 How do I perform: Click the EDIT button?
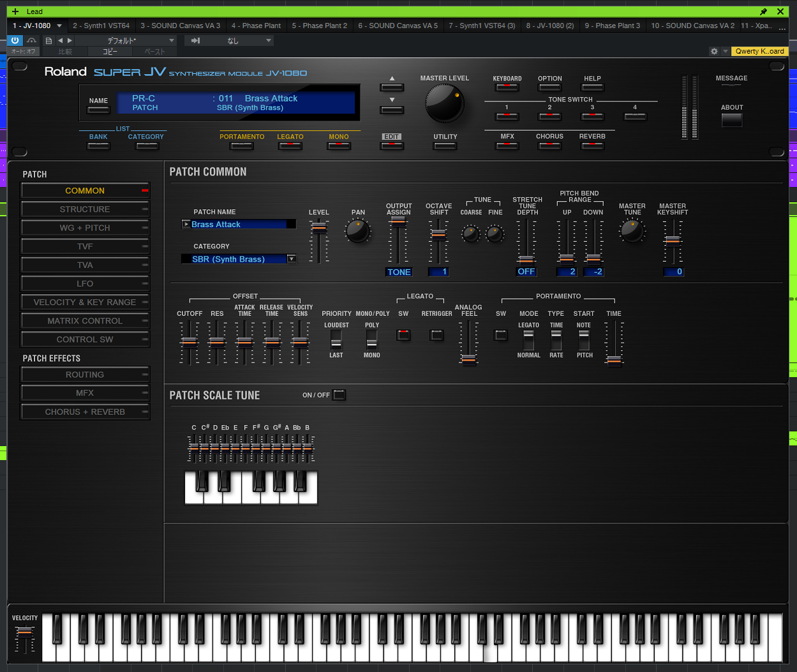point(392,146)
